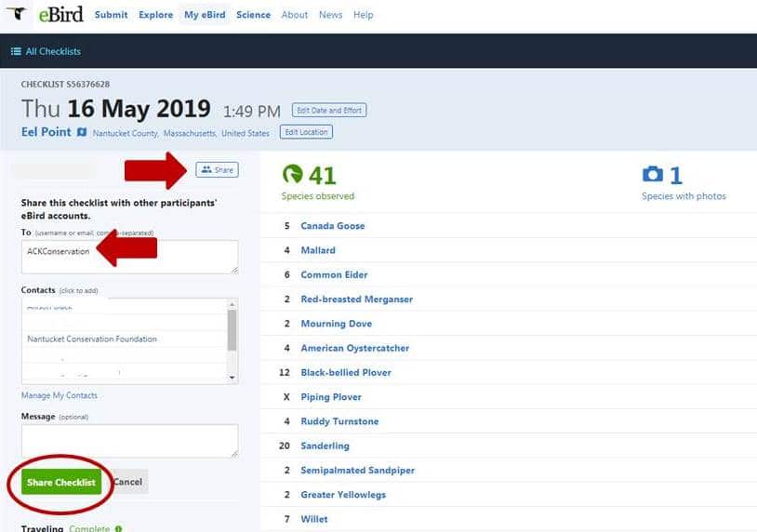Click the message box resize handle
This screenshot has width=757, height=532.
pos(234,454)
